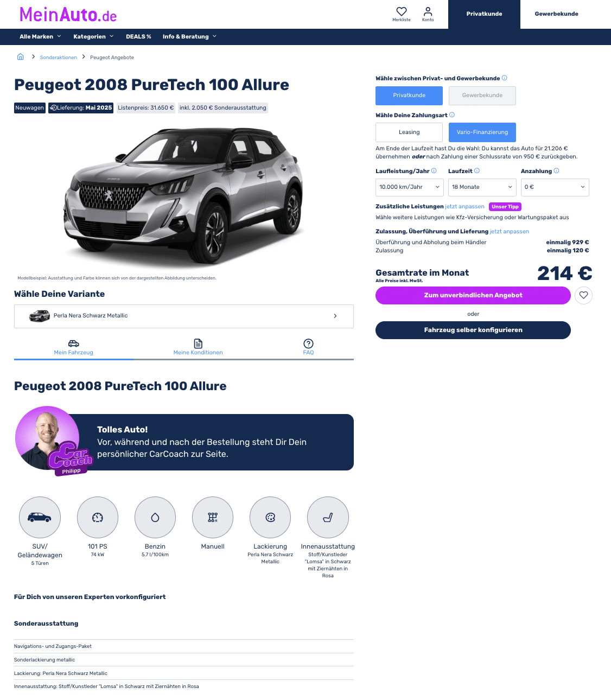The image size is (611, 700).
Task: Select Vario-Finanzierung payment option
Action: [482, 132]
